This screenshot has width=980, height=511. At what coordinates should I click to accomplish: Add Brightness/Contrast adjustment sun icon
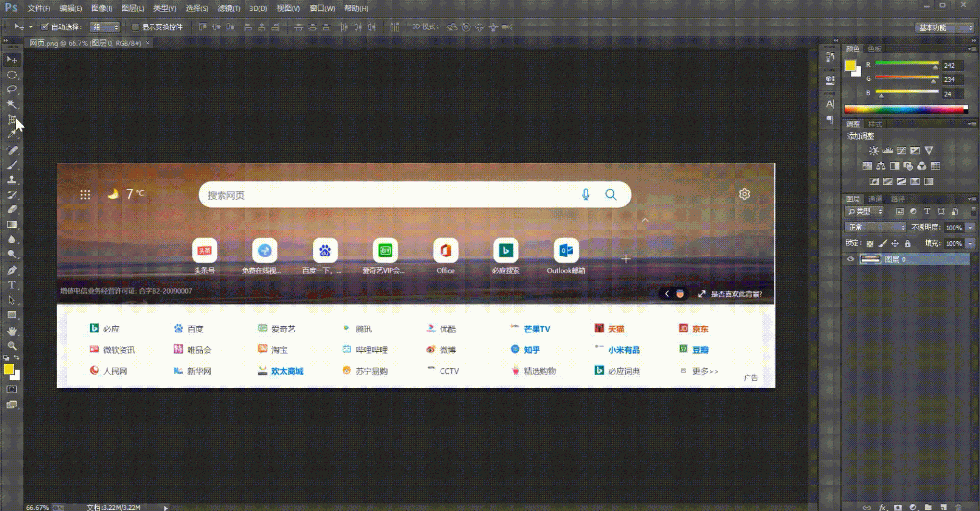pyautogui.click(x=874, y=151)
